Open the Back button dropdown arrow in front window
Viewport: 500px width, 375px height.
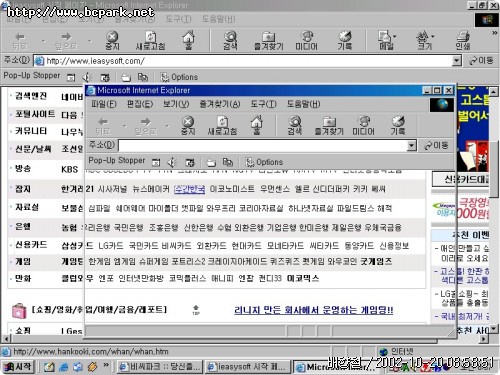[125, 126]
